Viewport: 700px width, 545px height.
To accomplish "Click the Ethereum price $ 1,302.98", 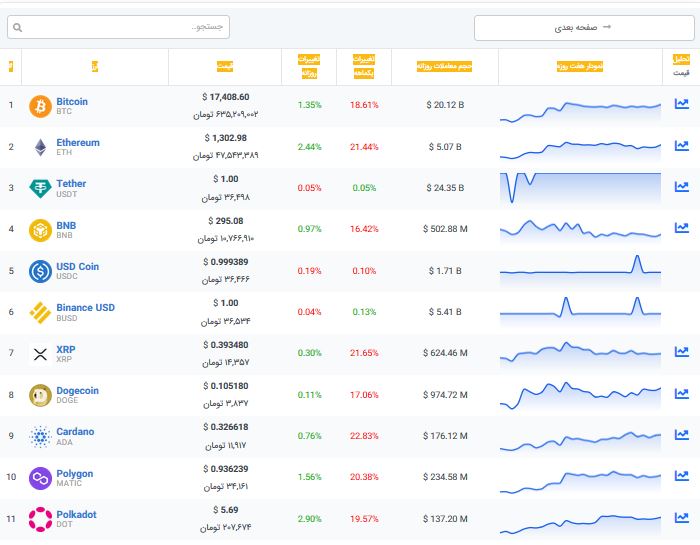I will [x=225, y=138].
